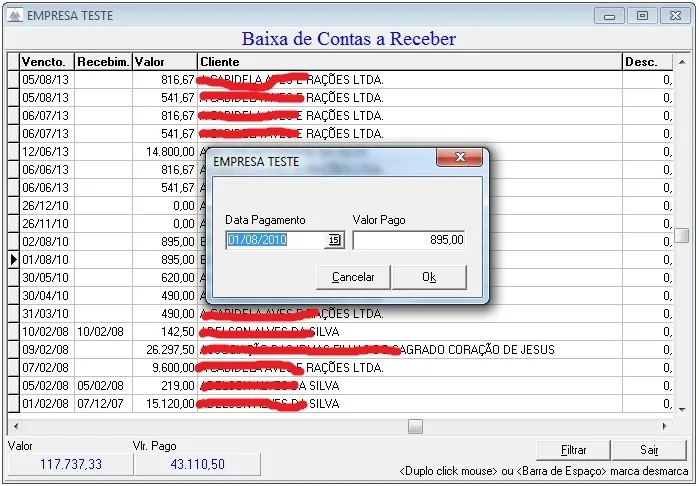Click the Valor Pago amount field
Image resolution: width=699 pixels, height=486 pixels.
click(409, 240)
